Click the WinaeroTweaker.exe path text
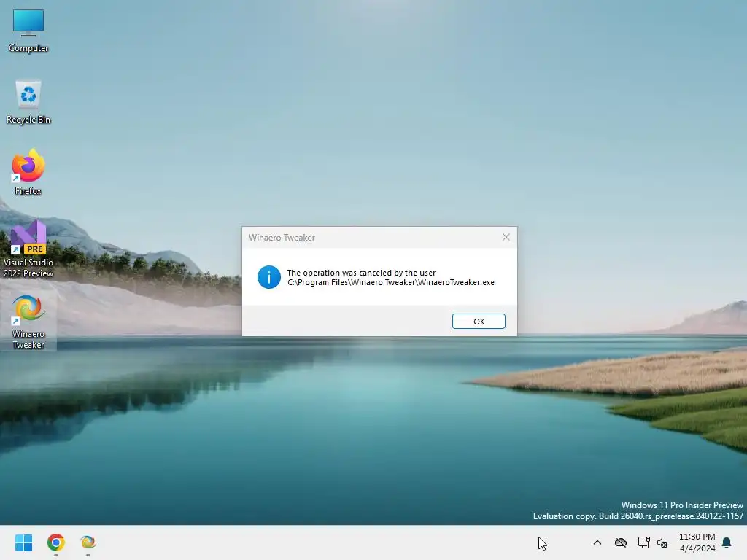Viewport: 747px width, 560px height. pos(391,282)
